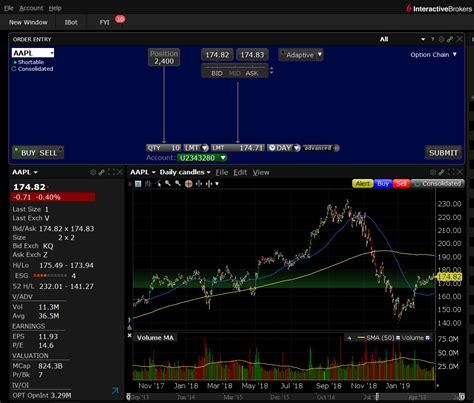The image size is (474, 403).
Task: Click the New Window button
Action: point(28,22)
